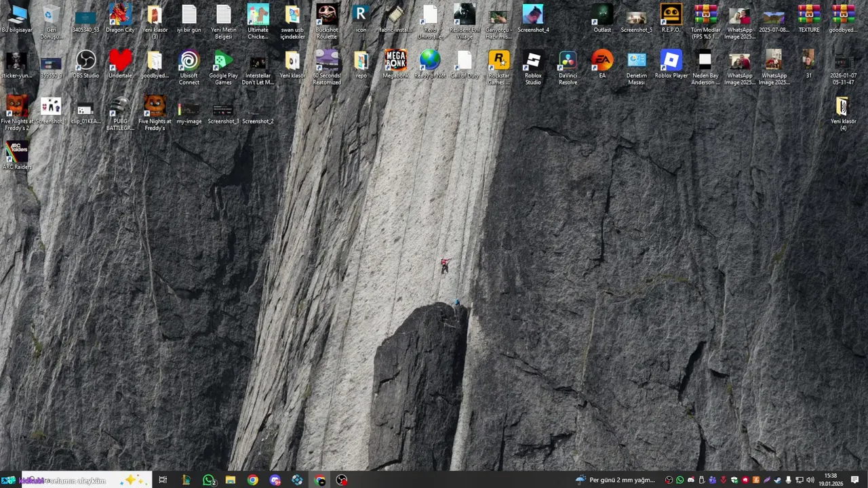Select the Yeni klasör (4) folder
868x488 pixels.
(843, 113)
